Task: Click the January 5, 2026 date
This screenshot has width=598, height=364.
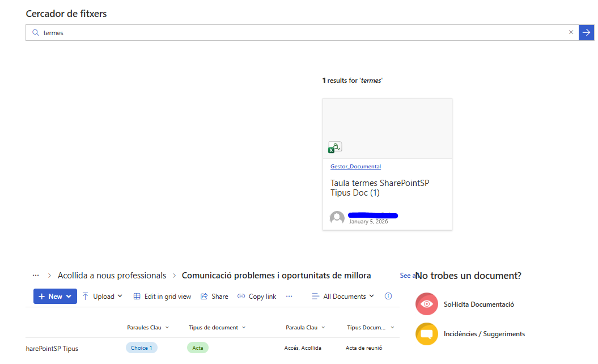Action: 368,222
